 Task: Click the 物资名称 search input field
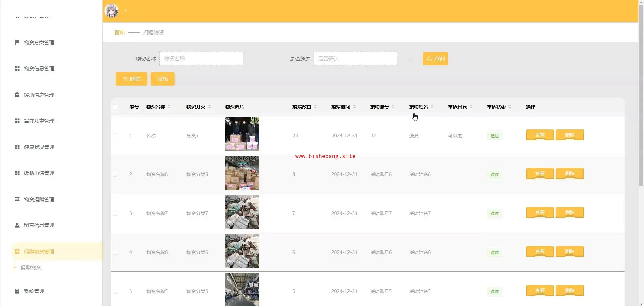tap(201, 59)
